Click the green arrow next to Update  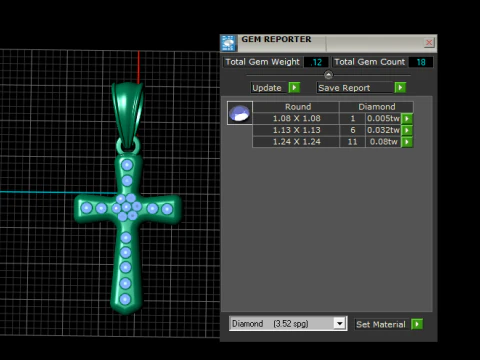point(294,88)
